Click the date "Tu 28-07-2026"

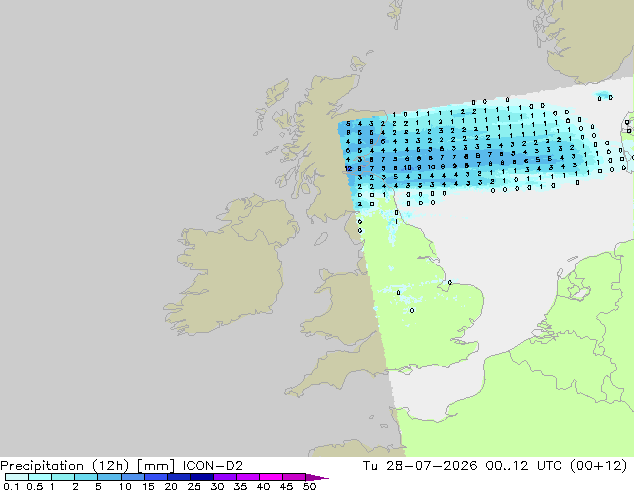(x=420, y=466)
